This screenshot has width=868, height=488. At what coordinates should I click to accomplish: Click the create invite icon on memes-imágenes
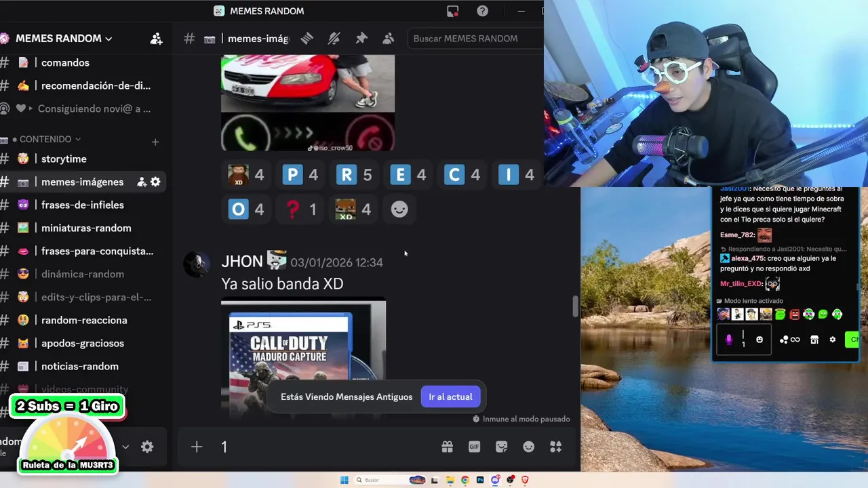[x=142, y=182]
